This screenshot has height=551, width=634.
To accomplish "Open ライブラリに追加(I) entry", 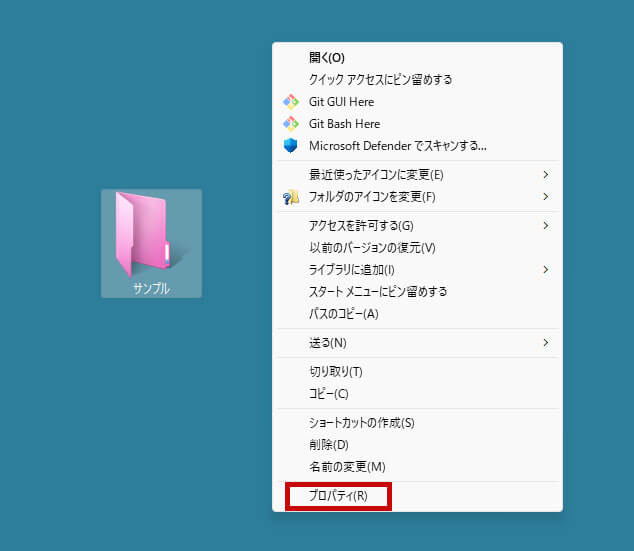I will point(417,270).
